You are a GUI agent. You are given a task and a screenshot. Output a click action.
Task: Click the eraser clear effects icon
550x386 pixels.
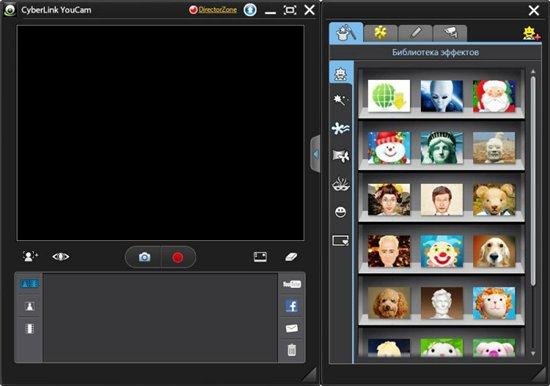(x=291, y=257)
